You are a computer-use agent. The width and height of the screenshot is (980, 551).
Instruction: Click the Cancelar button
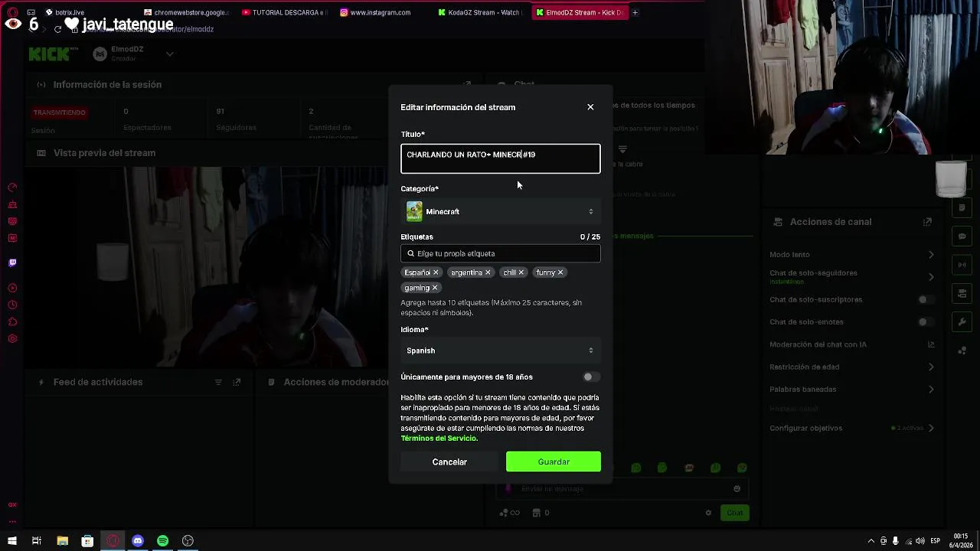[x=449, y=461]
